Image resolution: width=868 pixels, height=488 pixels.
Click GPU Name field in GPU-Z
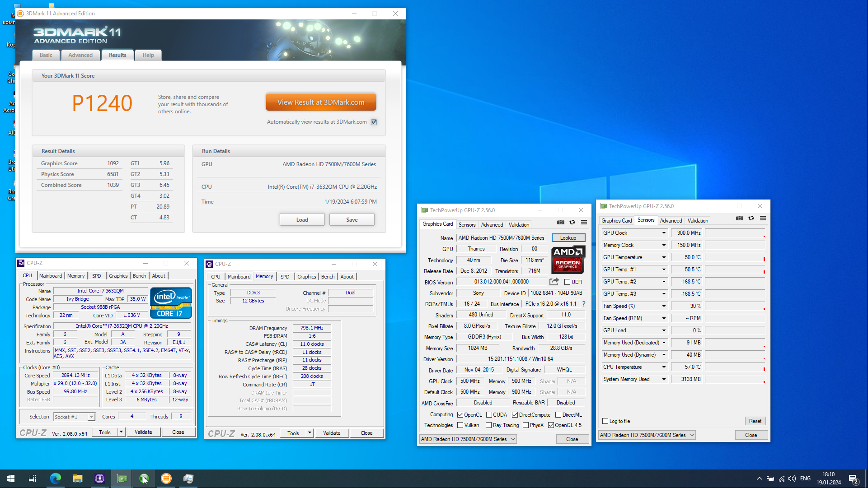click(x=501, y=238)
